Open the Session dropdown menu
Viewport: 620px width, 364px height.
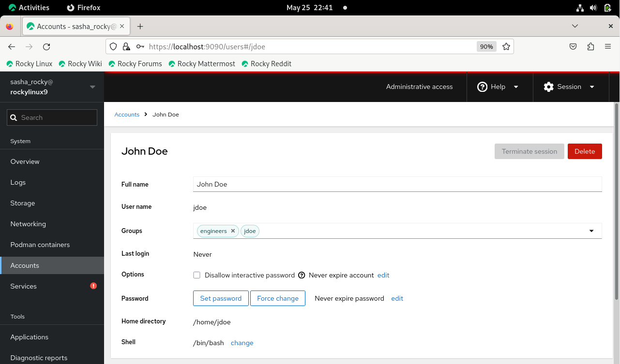click(x=569, y=87)
